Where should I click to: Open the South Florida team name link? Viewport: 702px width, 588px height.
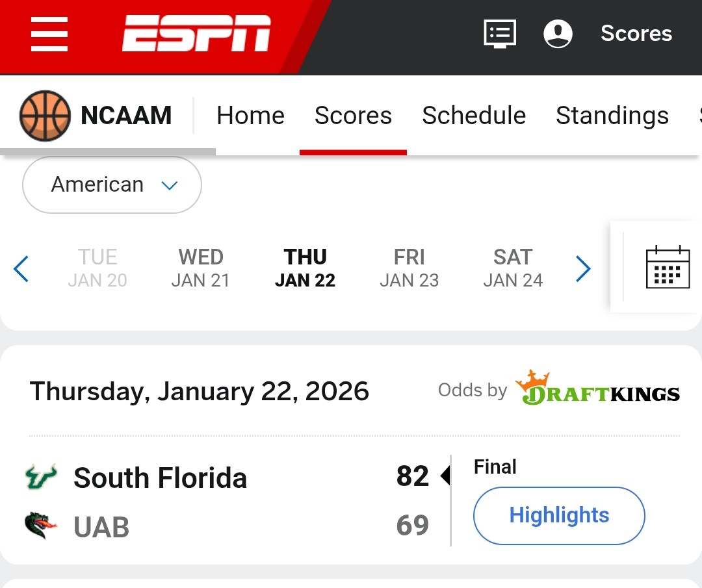[160, 478]
